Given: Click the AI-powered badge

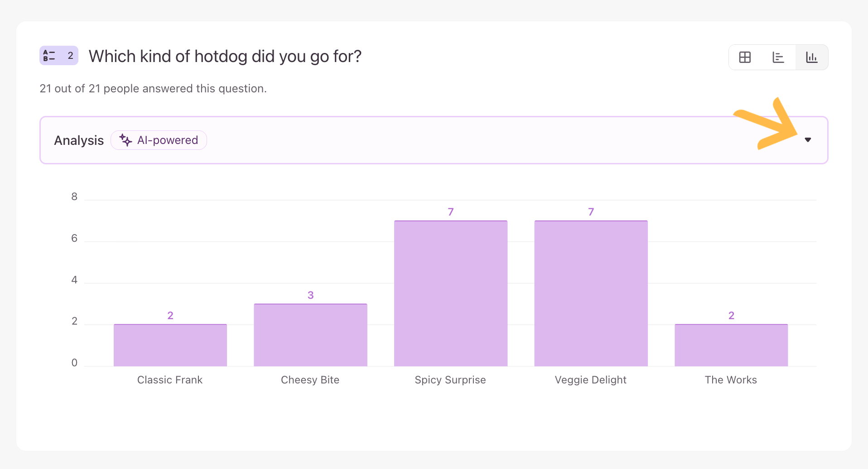Looking at the screenshot, I should tap(159, 140).
